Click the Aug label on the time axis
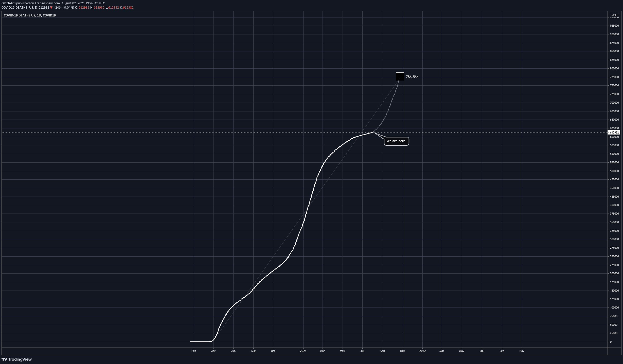 tap(253, 351)
